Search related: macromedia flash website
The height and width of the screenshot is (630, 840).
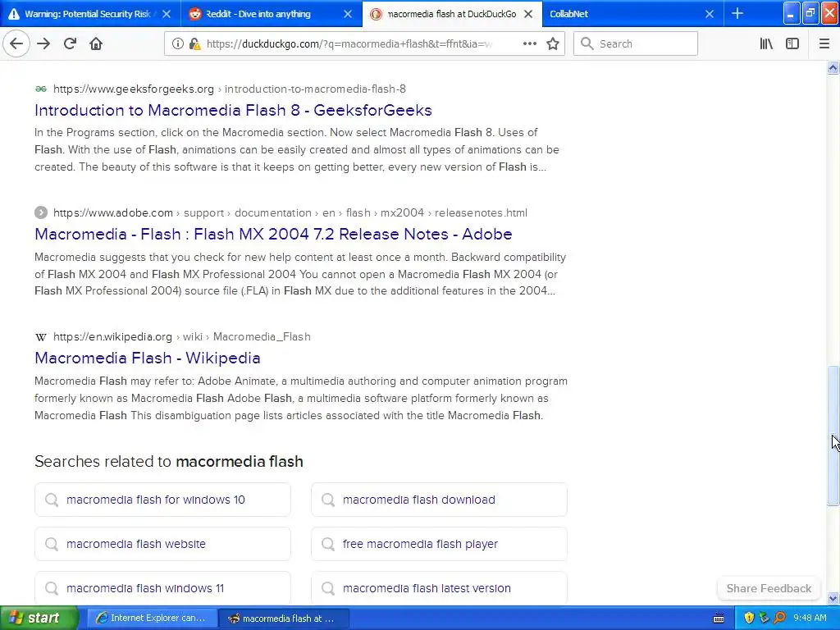[x=163, y=545]
